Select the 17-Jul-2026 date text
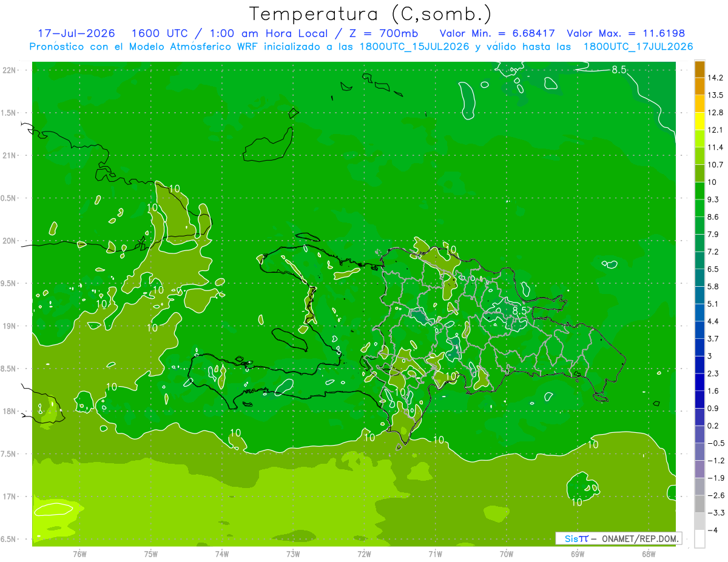 pyautogui.click(x=76, y=33)
